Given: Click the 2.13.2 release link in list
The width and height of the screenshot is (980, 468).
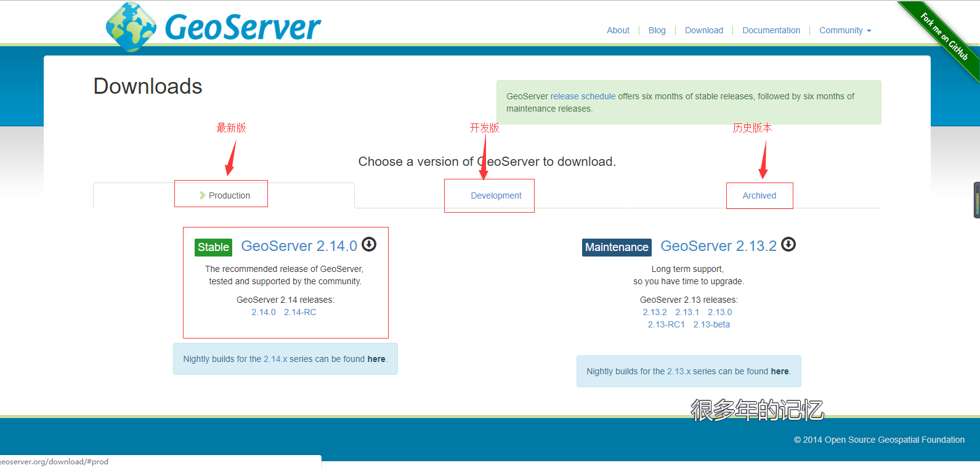Looking at the screenshot, I should [x=655, y=312].
